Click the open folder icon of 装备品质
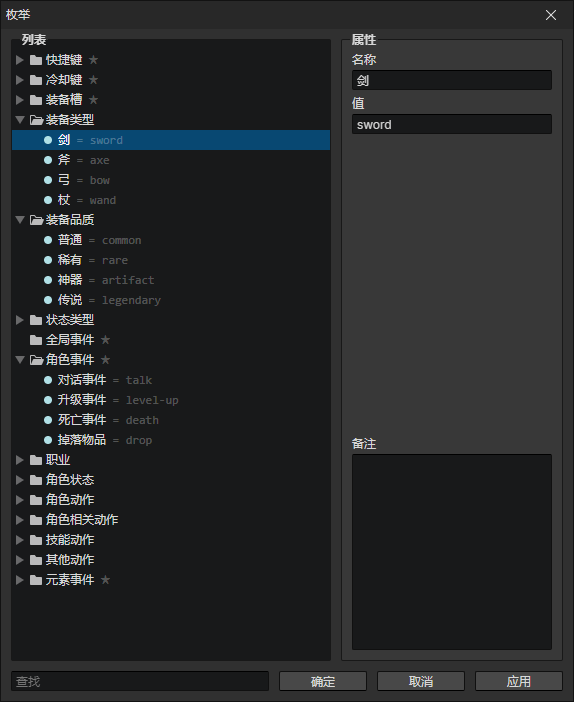The width and height of the screenshot is (574, 702). [36, 220]
